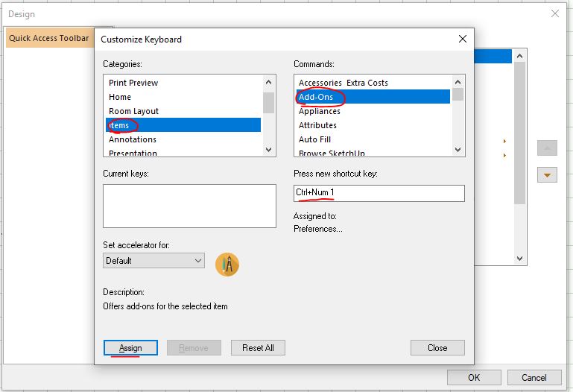The image size is (573, 392).
Task: Select the Quick Access Toolbar tab
Action: [49, 38]
